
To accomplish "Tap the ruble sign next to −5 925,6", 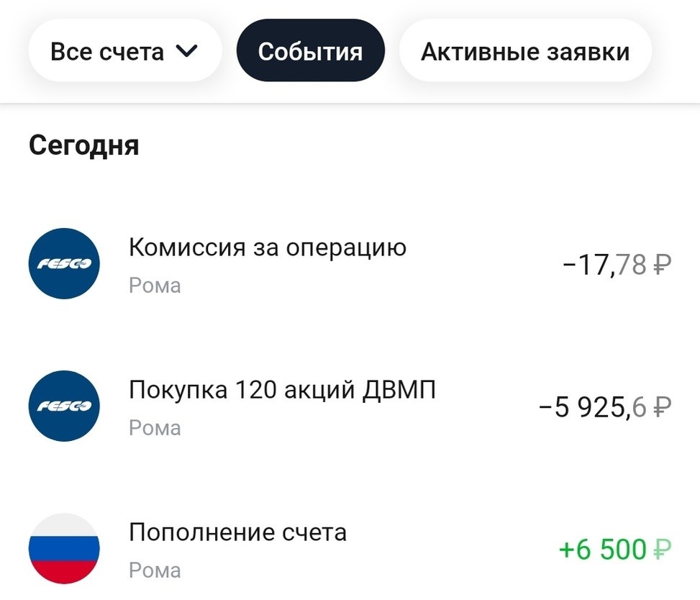I will (x=662, y=408).
